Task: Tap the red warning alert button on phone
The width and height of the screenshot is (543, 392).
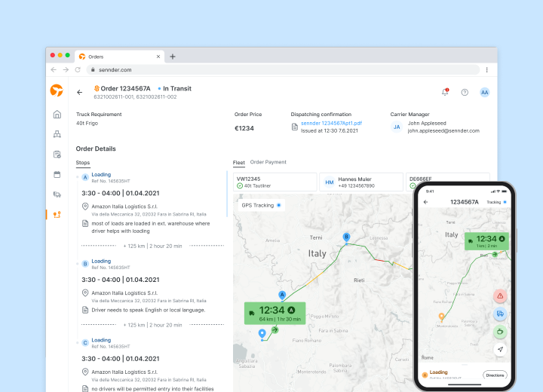Action: click(500, 296)
